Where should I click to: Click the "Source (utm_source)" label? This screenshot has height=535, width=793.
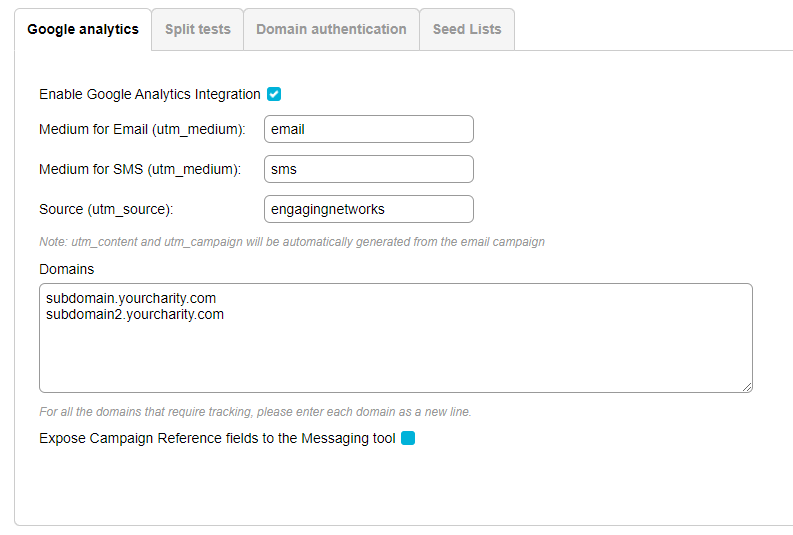click(x=106, y=209)
